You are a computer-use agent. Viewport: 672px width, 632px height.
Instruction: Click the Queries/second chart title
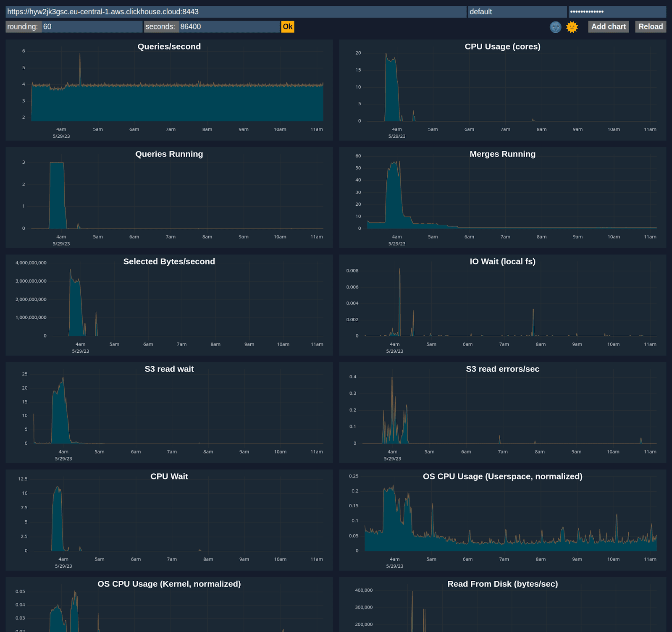169,47
